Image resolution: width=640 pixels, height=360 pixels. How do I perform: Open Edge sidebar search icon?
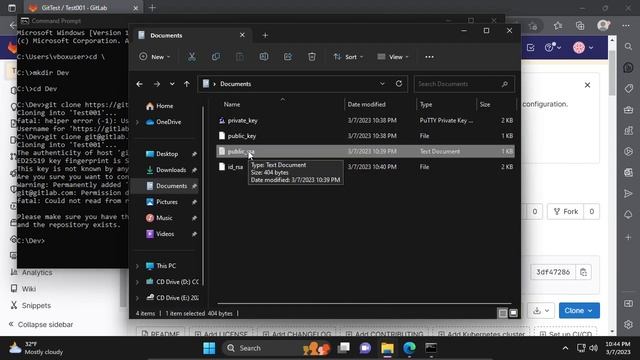coord(629,47)
